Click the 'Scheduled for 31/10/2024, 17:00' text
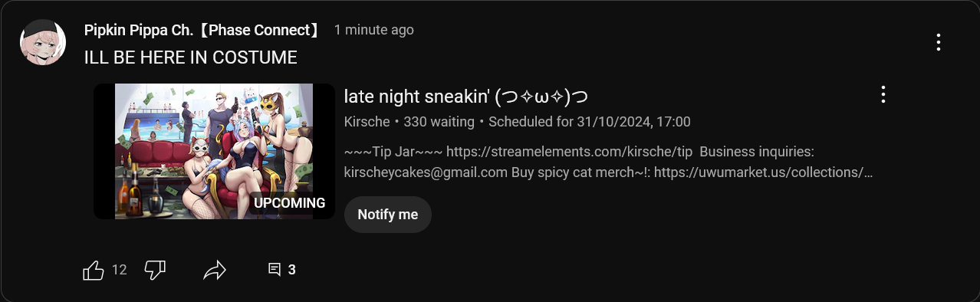 point(590,121)
